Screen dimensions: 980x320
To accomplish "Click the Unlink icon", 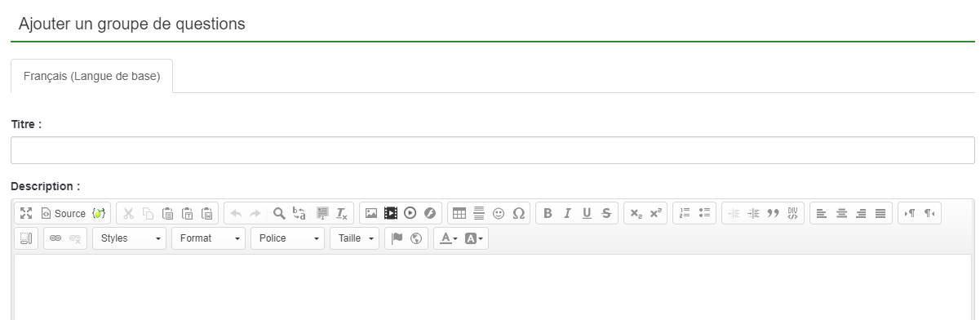I will pos(75,238).
